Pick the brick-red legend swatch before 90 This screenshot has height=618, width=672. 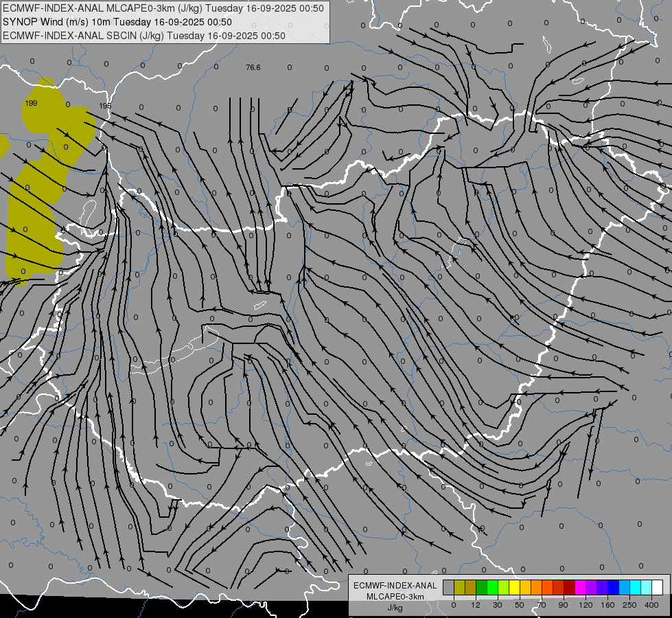point(559,587)
